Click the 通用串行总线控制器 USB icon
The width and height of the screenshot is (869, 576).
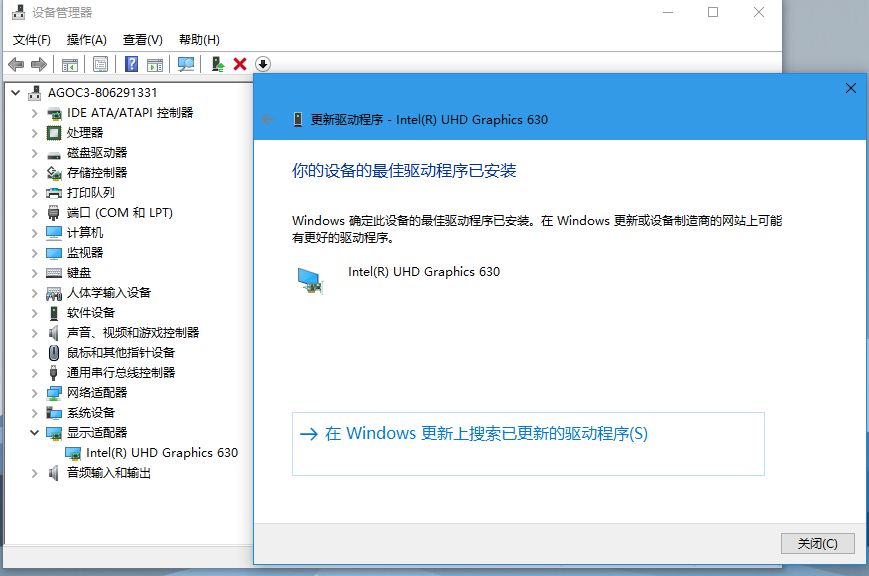point(54,373)
